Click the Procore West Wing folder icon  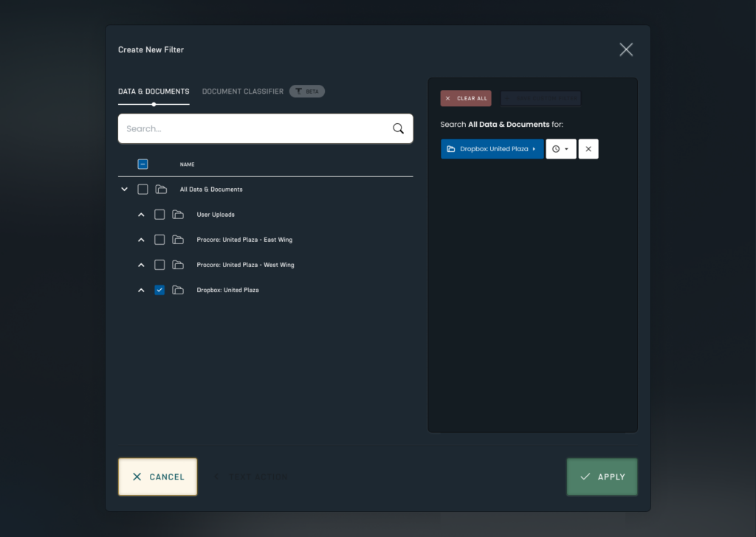point(178,265)
